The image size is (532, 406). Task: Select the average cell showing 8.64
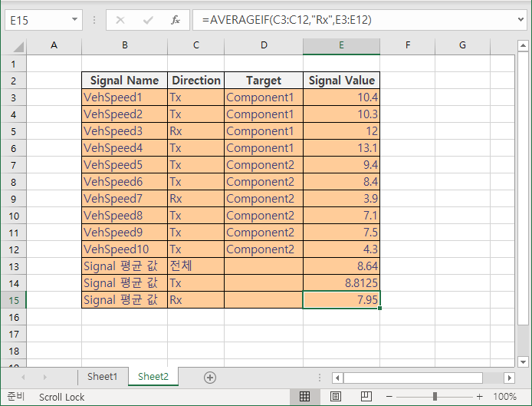(341, 266)
